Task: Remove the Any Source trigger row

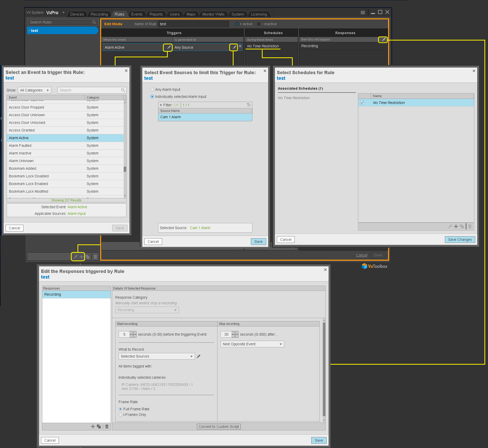Action: coord(240,46)
